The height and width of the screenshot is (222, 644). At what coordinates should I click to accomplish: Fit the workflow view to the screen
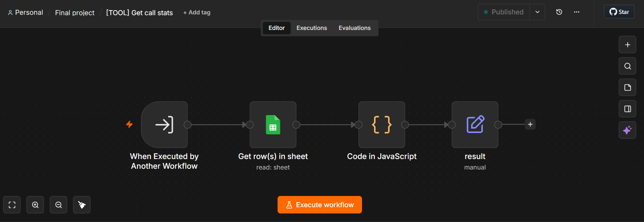[x=12, y=205]
